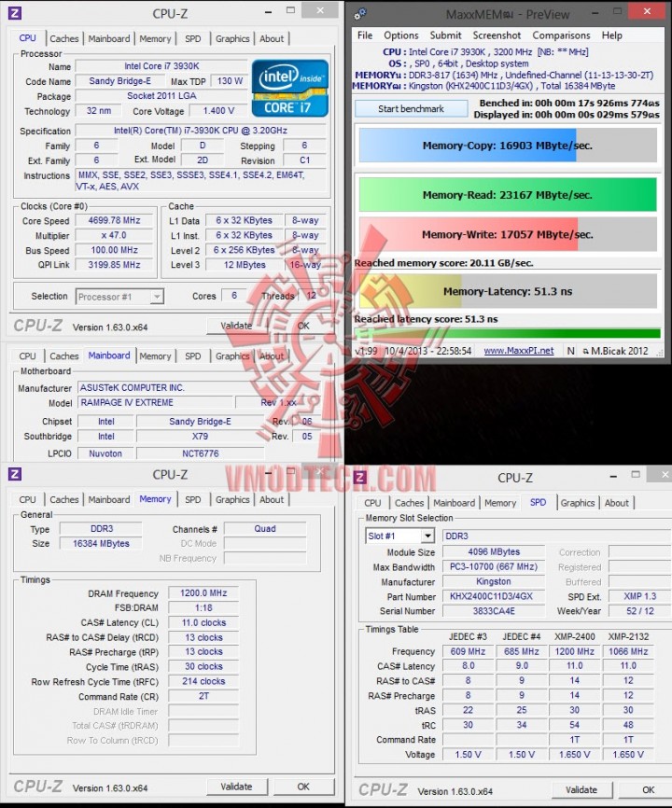Click the LPCIO model field NCT6776

pos(200,453)
